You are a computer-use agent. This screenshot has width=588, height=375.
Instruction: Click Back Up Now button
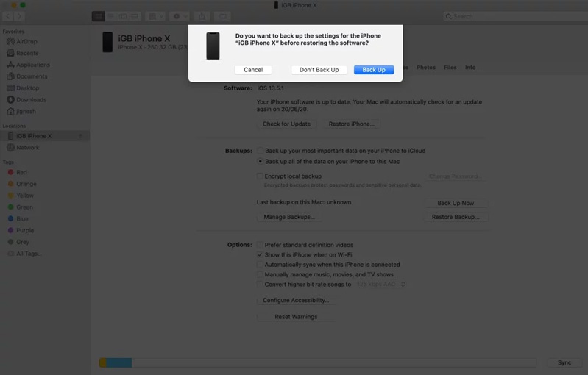pos(456,203)
